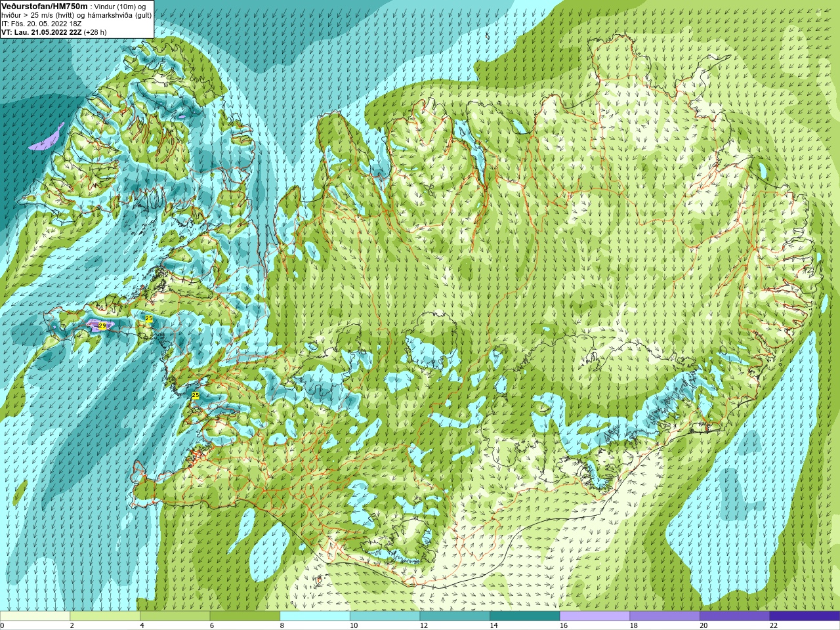840x630 pixels.
Task: Select the pale cyan 8–10 legend swatch
Action: click(x=315, y=616)
